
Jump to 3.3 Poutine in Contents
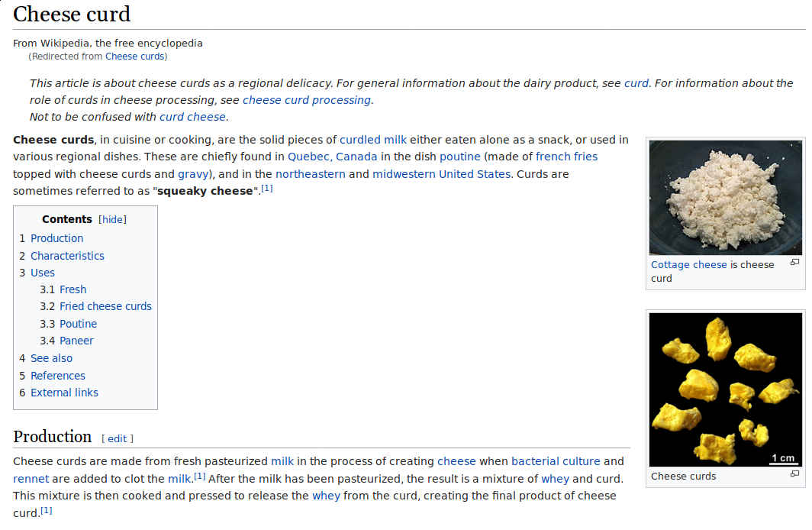(x=78, y=324)
